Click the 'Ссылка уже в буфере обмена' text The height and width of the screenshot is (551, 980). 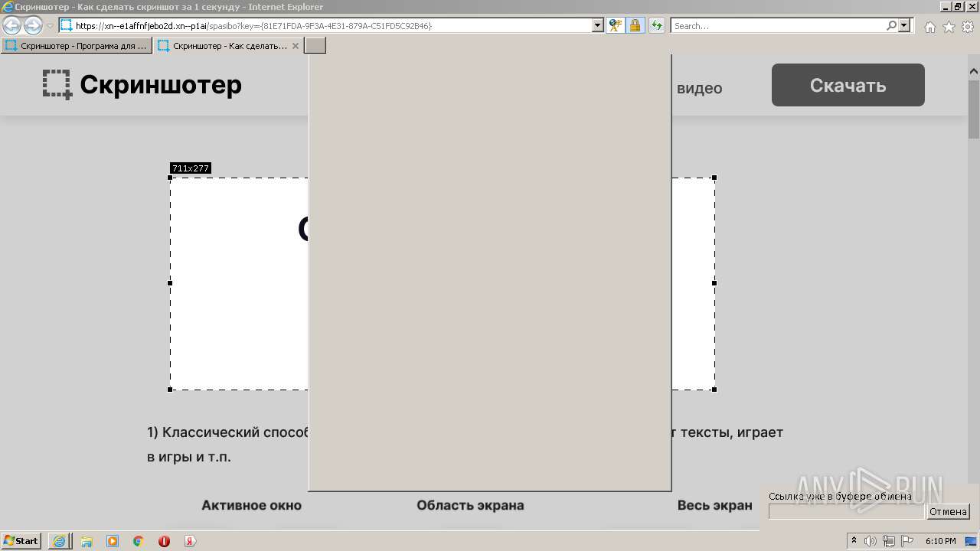click(x=840, y=496)
